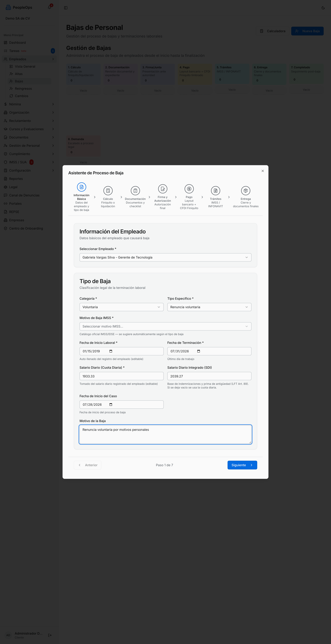Open the Tipo Específico dropdown

209,307
